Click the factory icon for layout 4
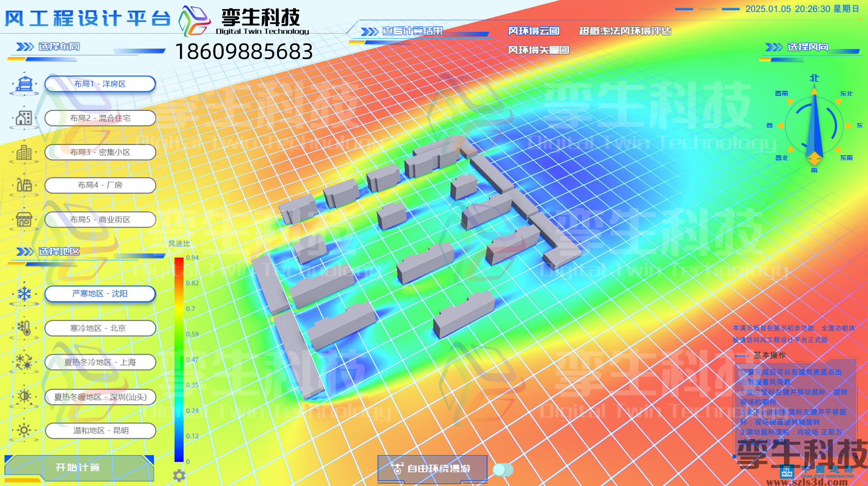 [x=24, y=185]
